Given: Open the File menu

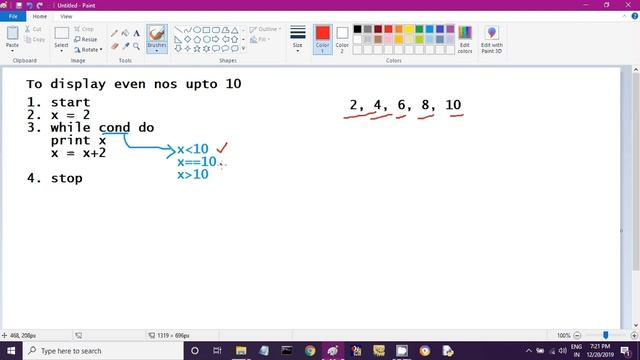Looking at the screenshot, I should click(13, 16).
